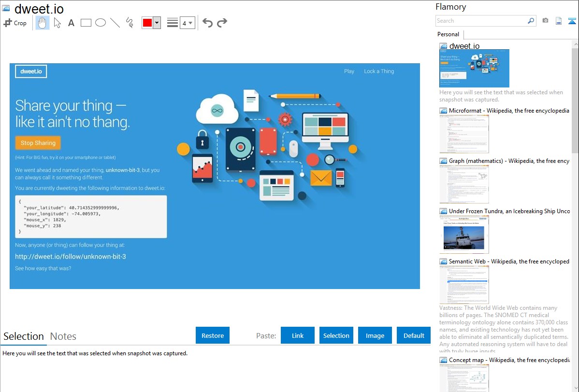
Task: Click the sidebar scrollbar down arrow
Action: tap(575, 388)
